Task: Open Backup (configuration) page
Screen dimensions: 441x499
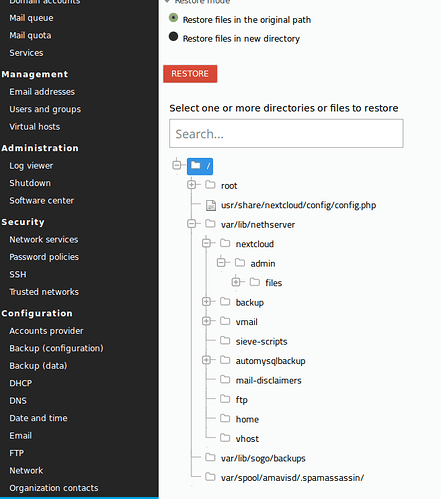Action: tap(56, 348)
